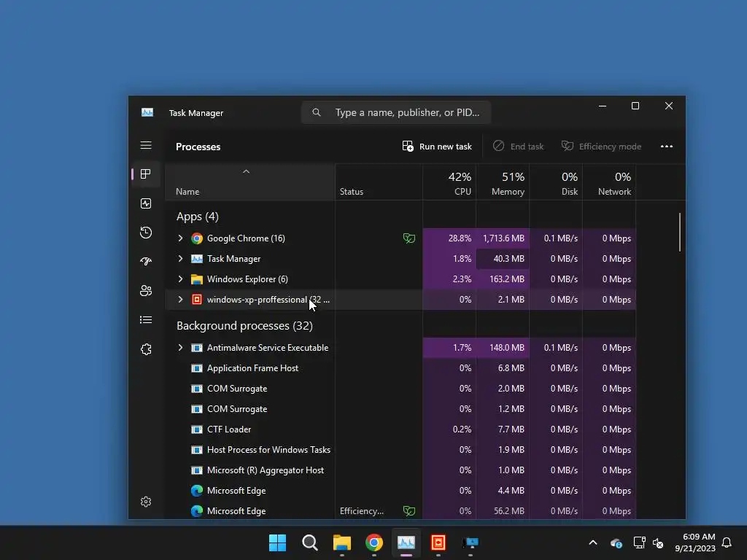Expand the Google Chrome (16) process group
This screenshot has height=560, width=747.
[181, 238]
